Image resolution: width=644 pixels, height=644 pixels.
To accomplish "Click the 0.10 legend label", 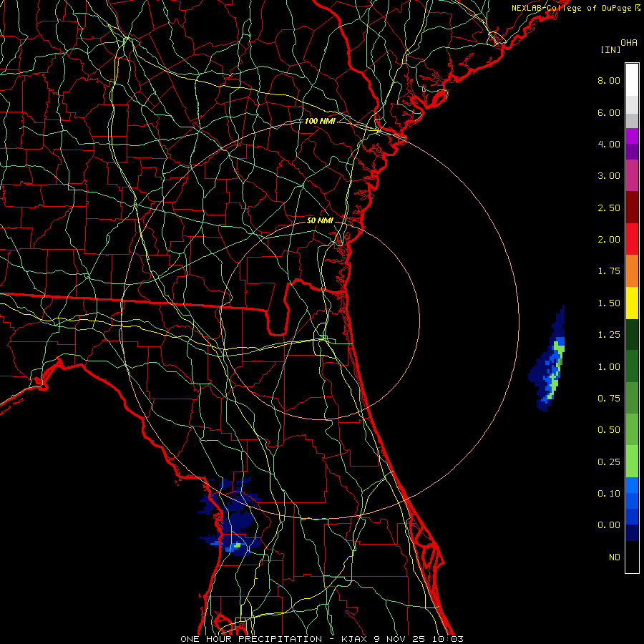I will pos(609,494).
